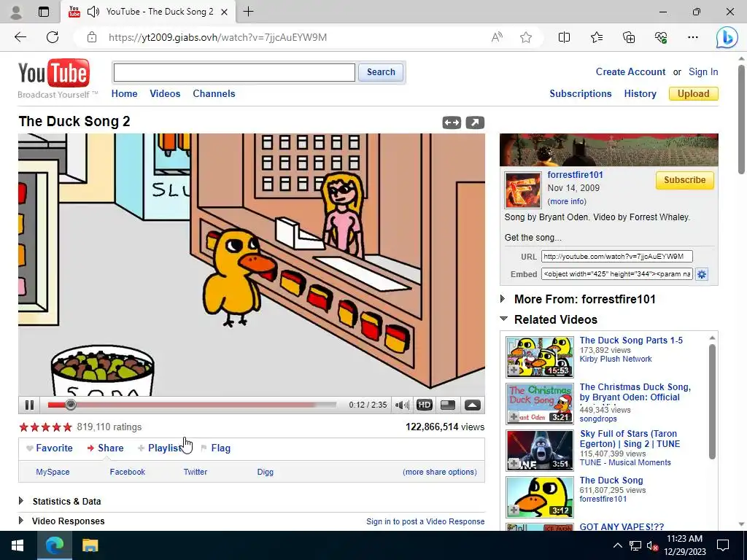Screen dimensions: 747x560
Task: Open the Videos tab
Action: coord(165,93)
